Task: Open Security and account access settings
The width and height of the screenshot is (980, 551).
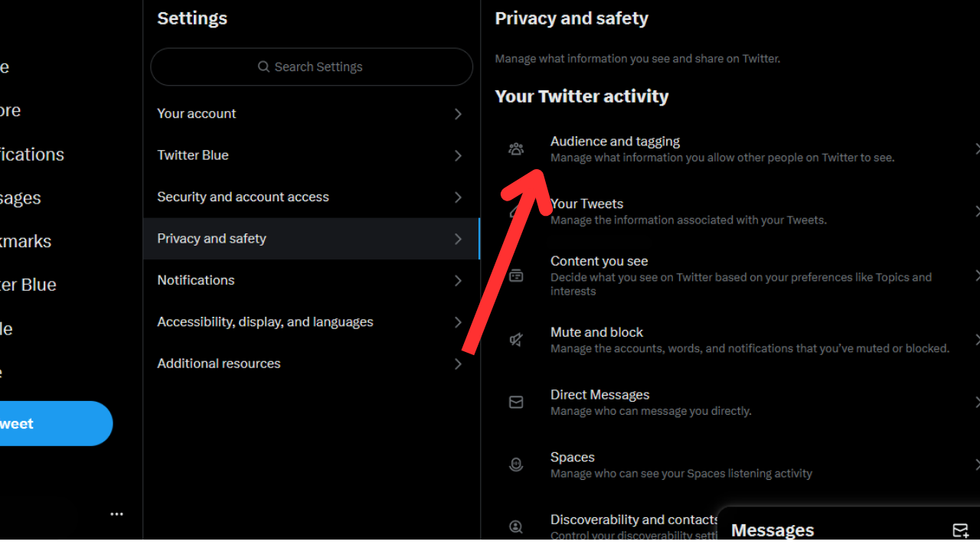Action: [312, 197]
